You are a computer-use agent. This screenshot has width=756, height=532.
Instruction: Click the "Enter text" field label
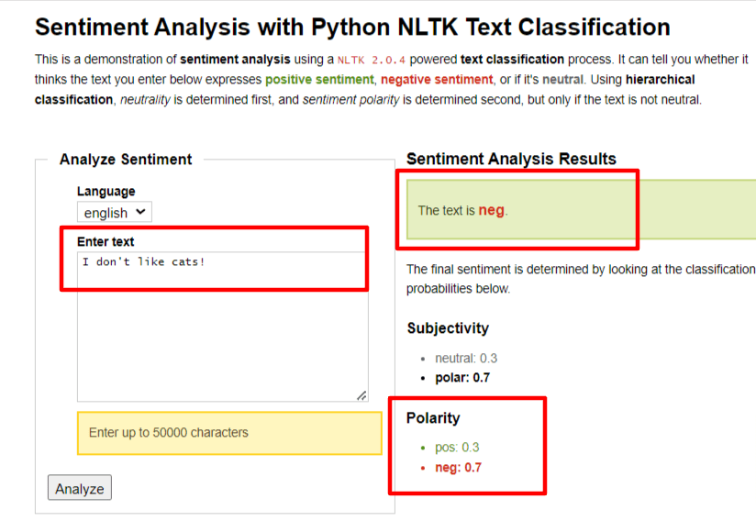tap(106, 242)
